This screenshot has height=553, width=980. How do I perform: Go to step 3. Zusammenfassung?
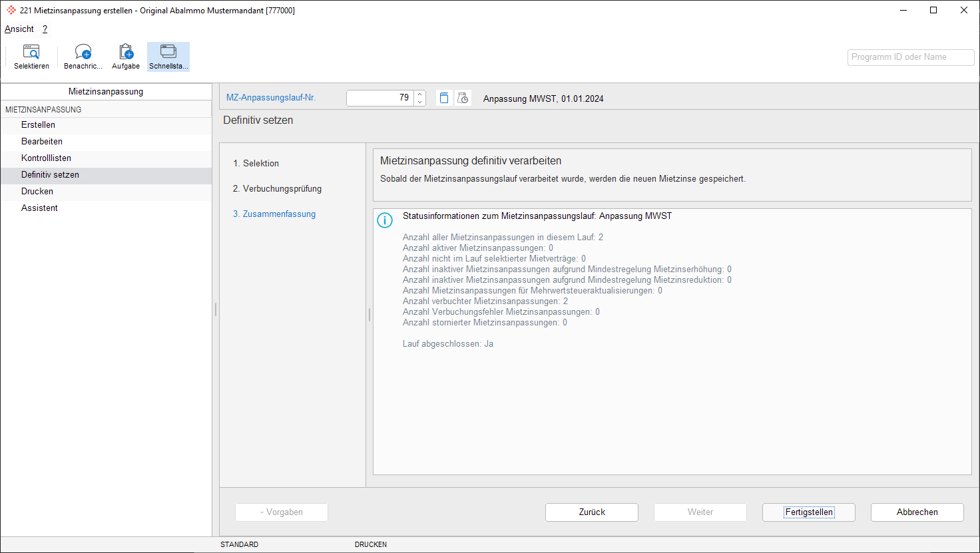point(274,214)
